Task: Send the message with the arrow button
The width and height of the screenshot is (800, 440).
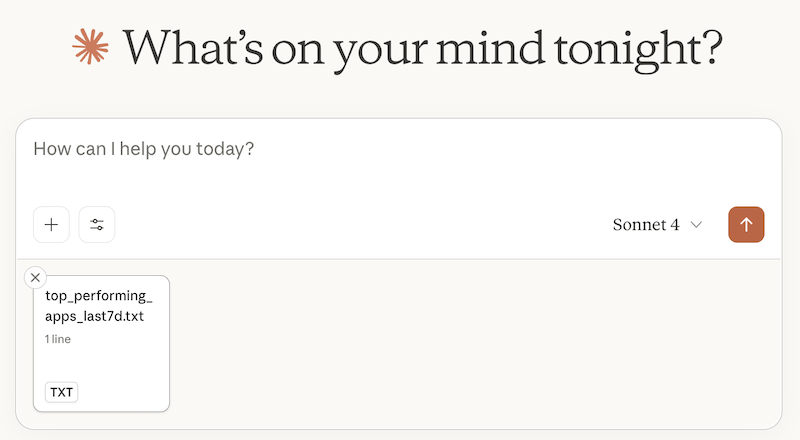Action: 746,225
